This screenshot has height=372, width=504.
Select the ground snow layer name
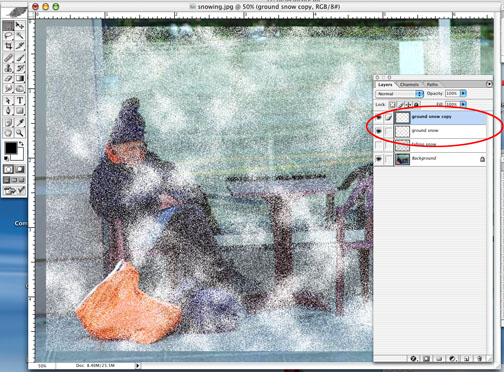click(425, 131)
